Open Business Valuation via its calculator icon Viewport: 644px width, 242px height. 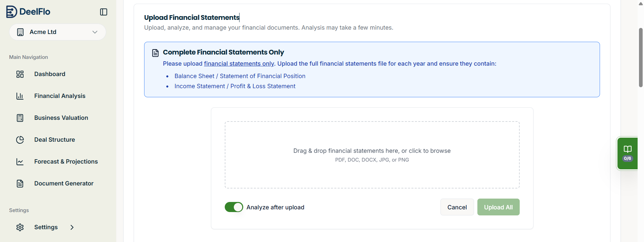click(x=20, y=117)
